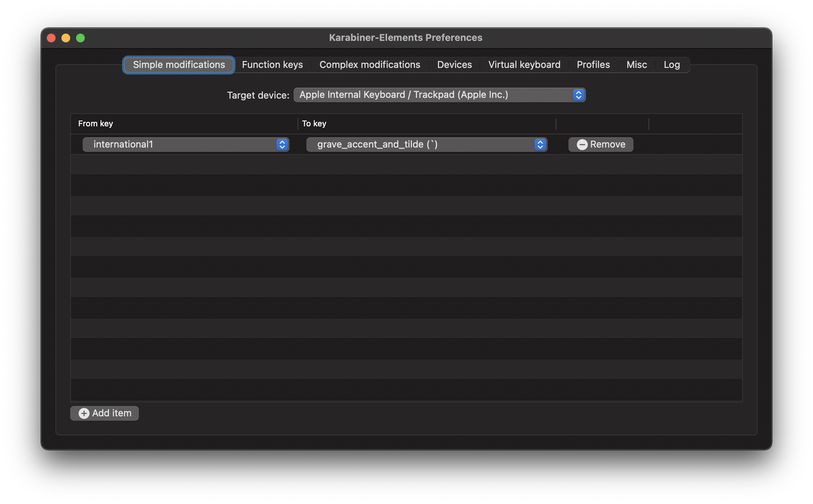The image size is (813, 504).
Task: Go to the Virtual keyboard tab
Action: 524,65
